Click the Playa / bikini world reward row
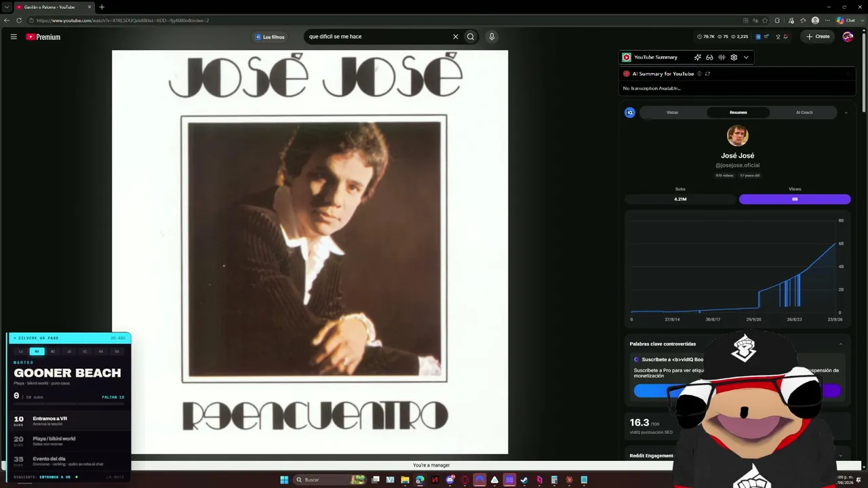868x488 pixels. [68, 441]
